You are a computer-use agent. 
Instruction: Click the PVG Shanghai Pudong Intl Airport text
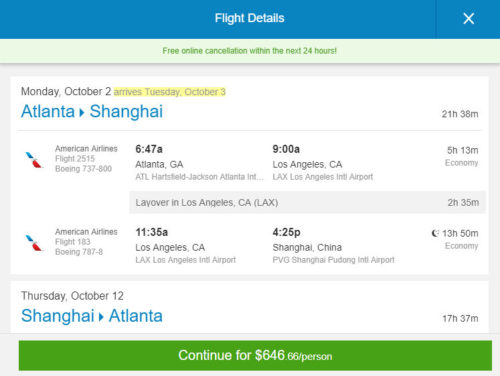pos(333,260)
